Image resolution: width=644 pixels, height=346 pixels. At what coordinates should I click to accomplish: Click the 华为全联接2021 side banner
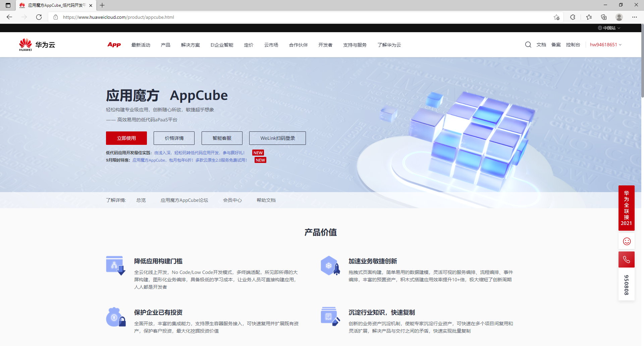click(x=627, y=208)
